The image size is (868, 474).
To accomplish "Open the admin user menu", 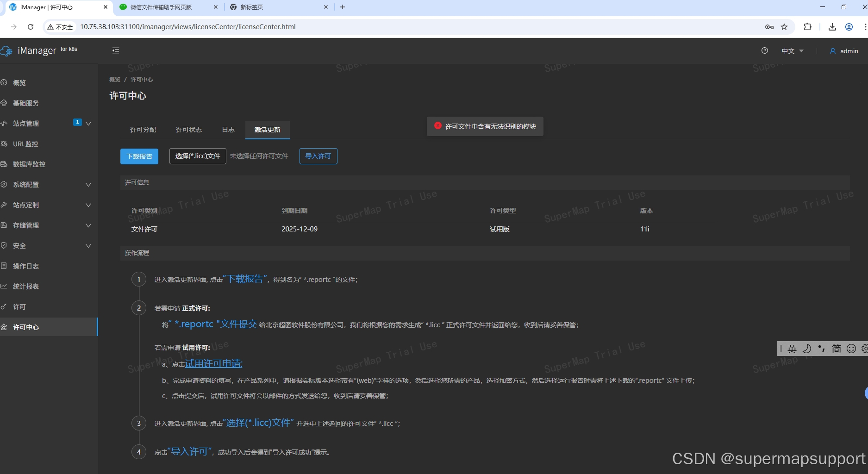I will click(844, 51).
